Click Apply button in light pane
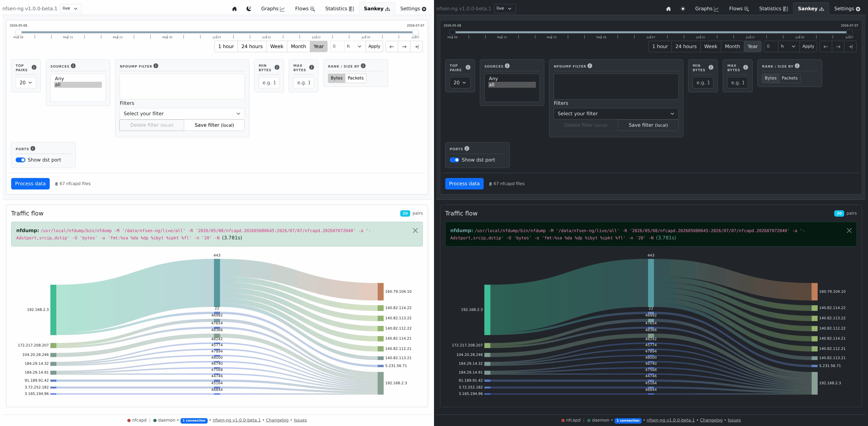This screenshot has height=426, width=868. point(374,46)
